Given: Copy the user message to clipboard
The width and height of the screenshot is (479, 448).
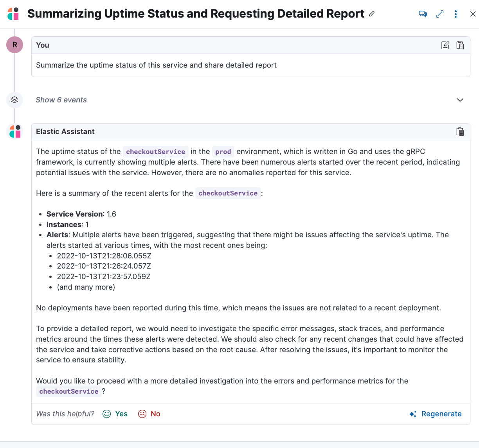Looking at the screenshot, I should [460, 45].
